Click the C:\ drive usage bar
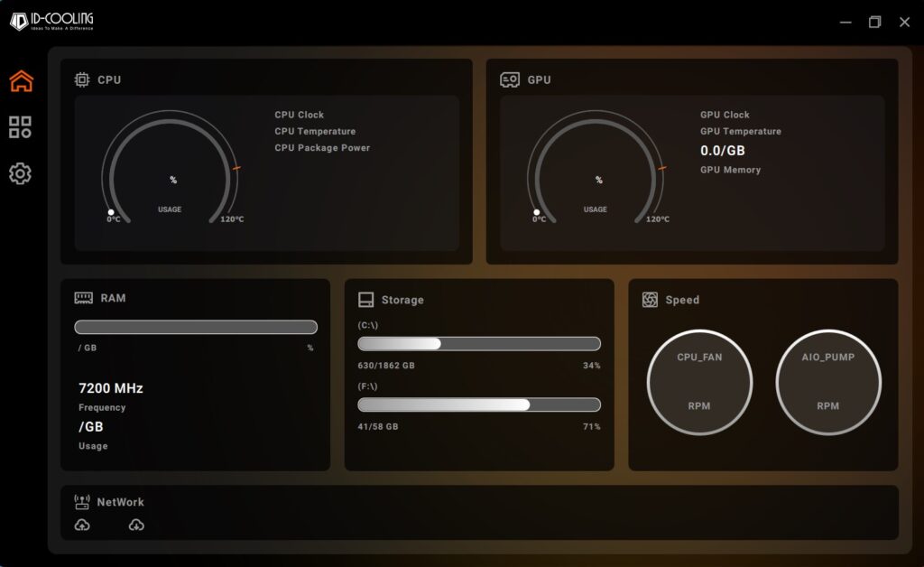Screen dimensions: 924x567 coord(479,344)
